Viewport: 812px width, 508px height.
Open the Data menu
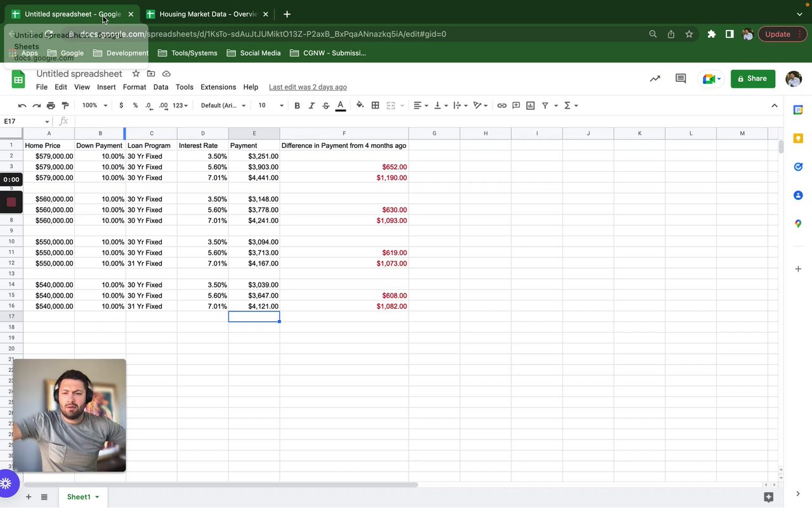click(160, 87)
